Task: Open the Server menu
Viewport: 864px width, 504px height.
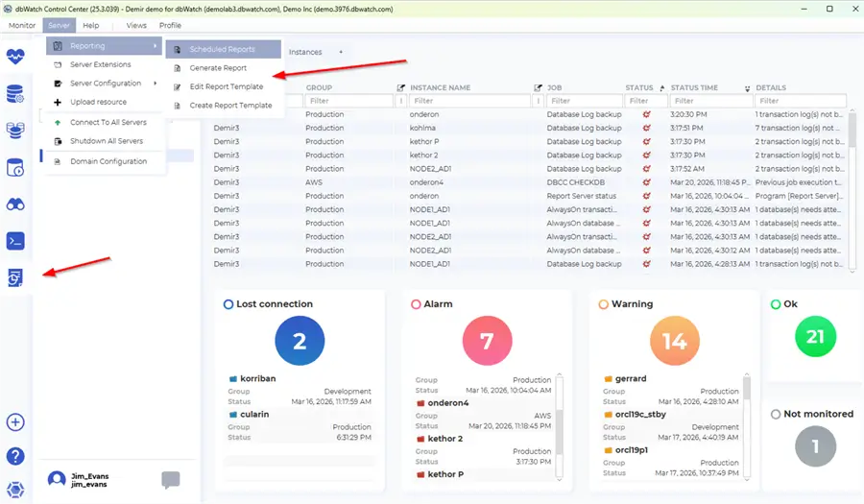Action: pos(59,25)
